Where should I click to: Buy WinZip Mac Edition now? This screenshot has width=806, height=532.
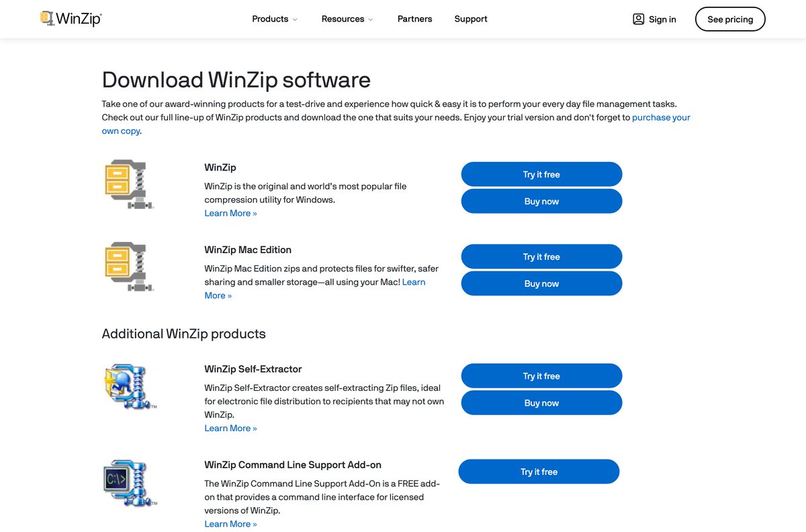pos(541,283)
